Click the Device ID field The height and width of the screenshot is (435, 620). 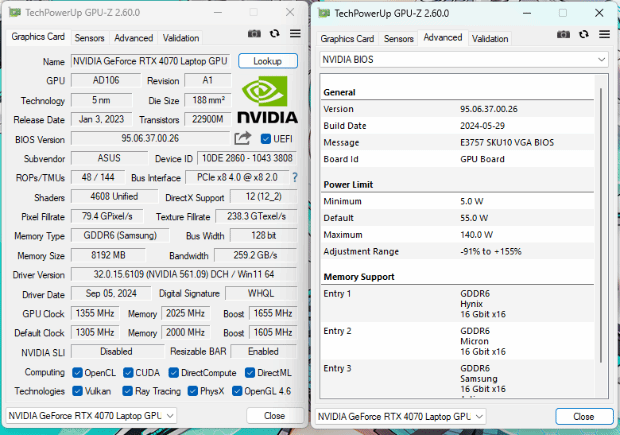pyautogui.click(x=247, y=158)
